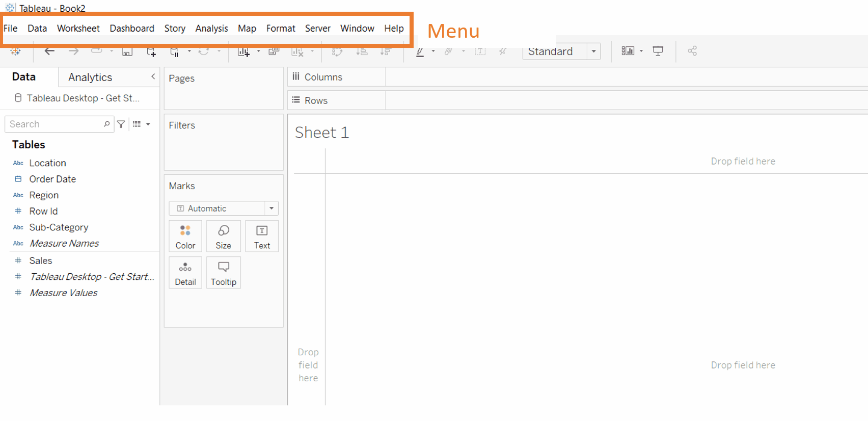Open the Data pane view options arrow

coord(148,124)
